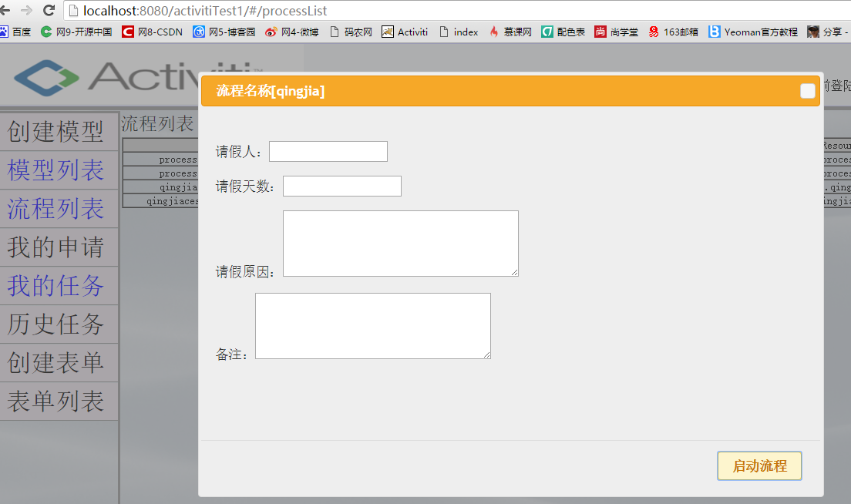
Task: Open the 网8-CSDN bookmark
Action: click(x=153, y=32)
